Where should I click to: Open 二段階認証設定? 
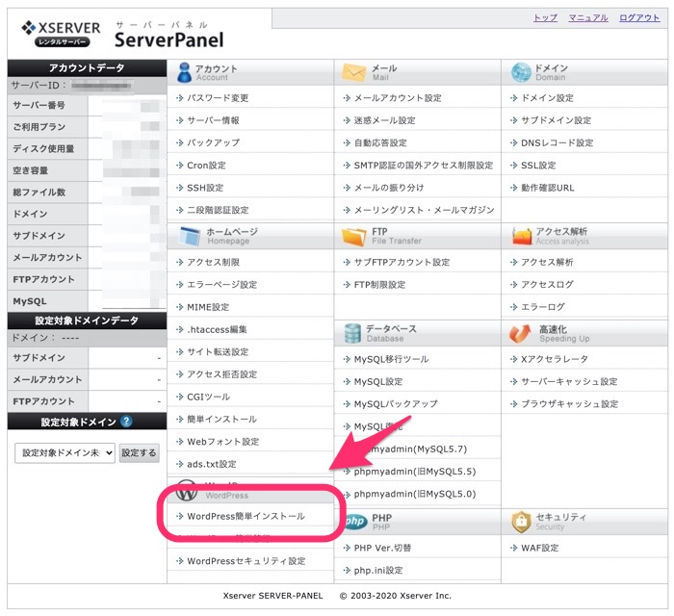218,210
